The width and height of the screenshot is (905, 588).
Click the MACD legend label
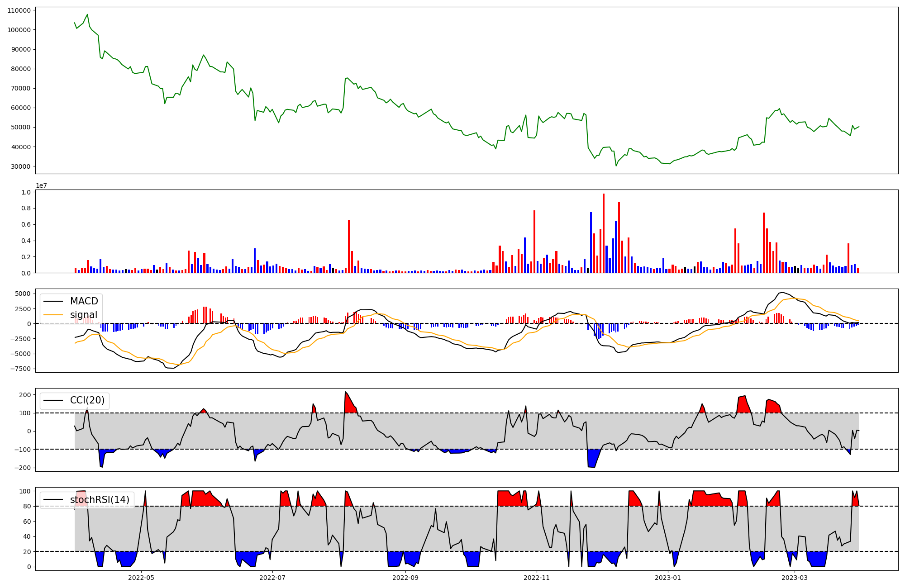click(x=84, y=301)
